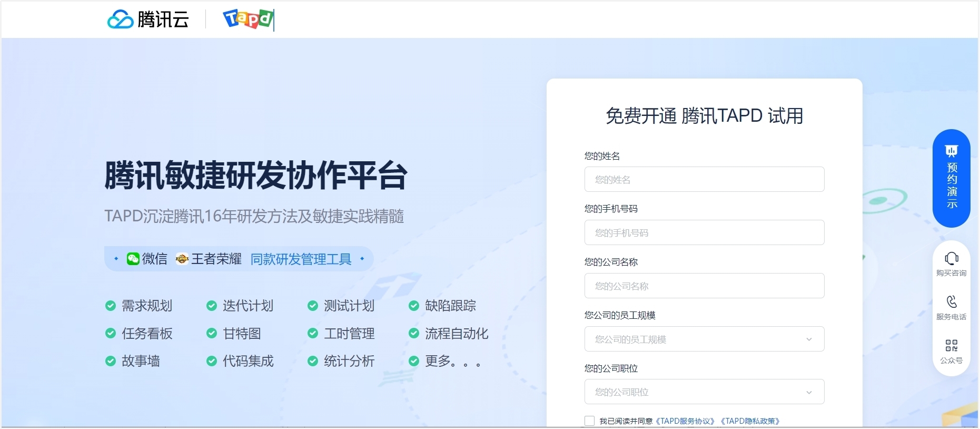Click 同款研发管理工具 text

(301, 259)
